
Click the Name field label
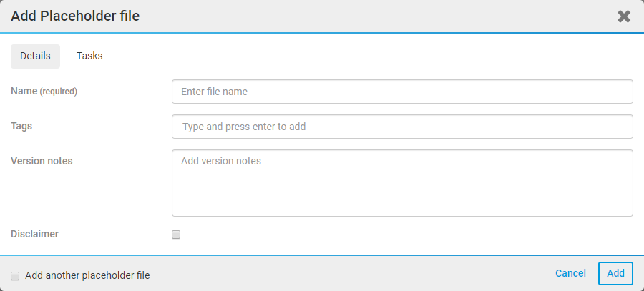tap(24, 91)
